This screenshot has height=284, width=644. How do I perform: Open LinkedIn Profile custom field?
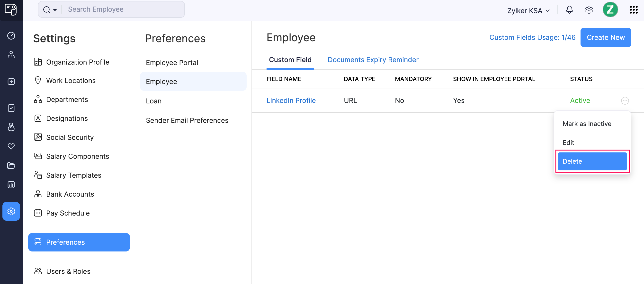[x=291, y=100]
